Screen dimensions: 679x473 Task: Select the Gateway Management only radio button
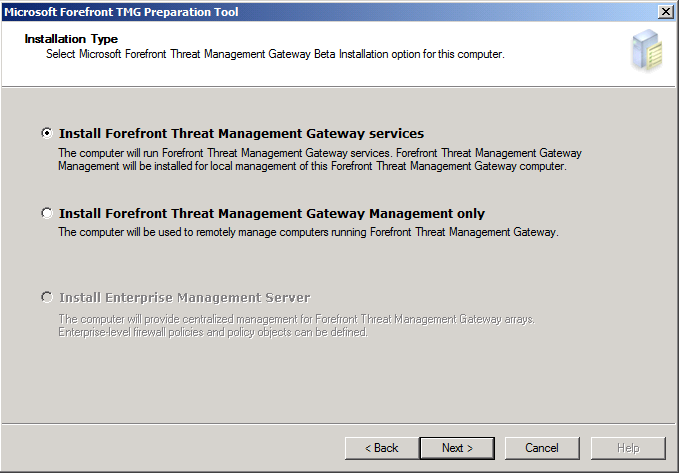(x=46, y=213)
